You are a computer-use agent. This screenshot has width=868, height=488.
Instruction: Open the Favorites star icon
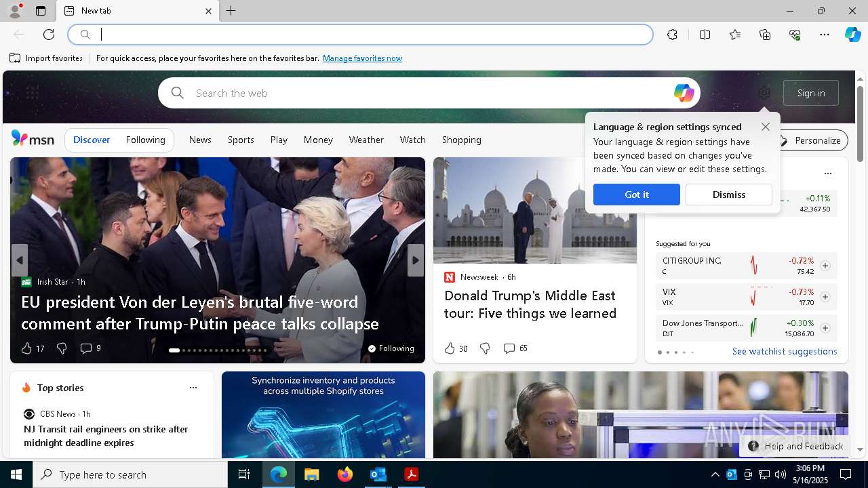[735, 35]
